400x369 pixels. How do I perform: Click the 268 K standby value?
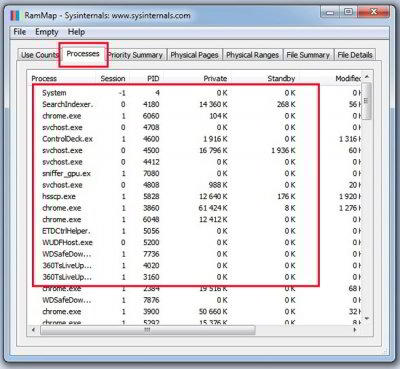click(x=286, y=104)
